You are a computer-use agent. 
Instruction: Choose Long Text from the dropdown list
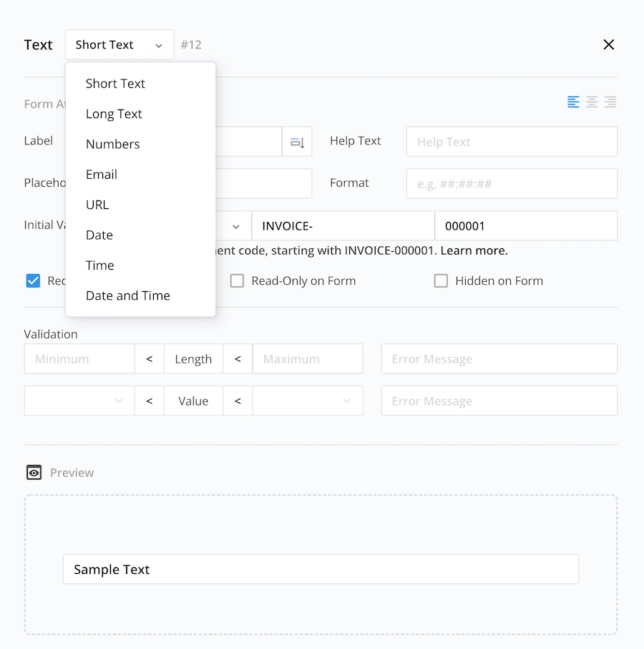coord(114,113)
